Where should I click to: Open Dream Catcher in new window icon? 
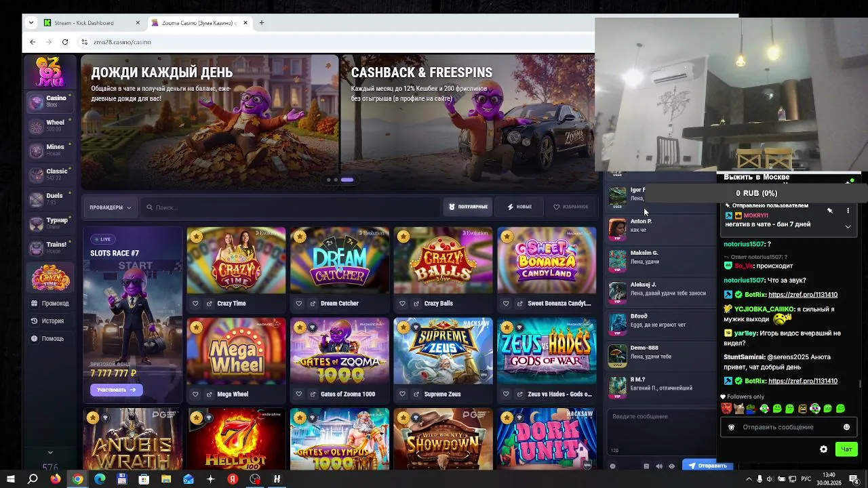pos(313,304)
